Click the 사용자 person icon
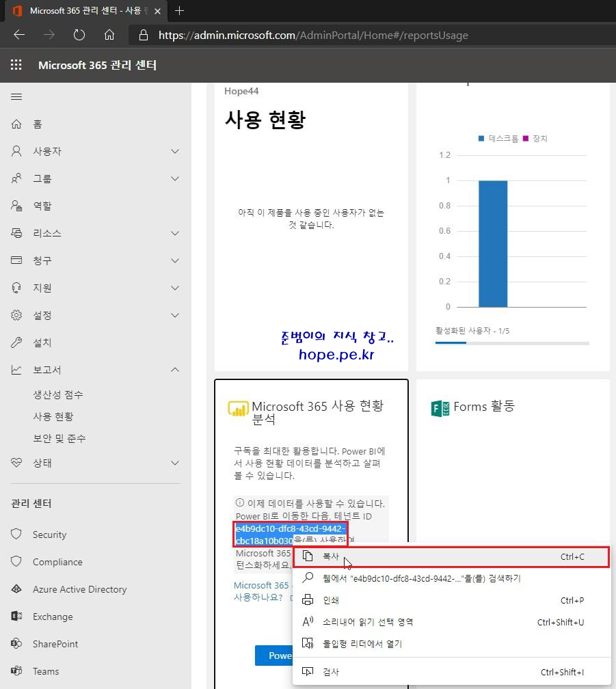This screenshot has width=616, height=689. [x=16, y=151]
